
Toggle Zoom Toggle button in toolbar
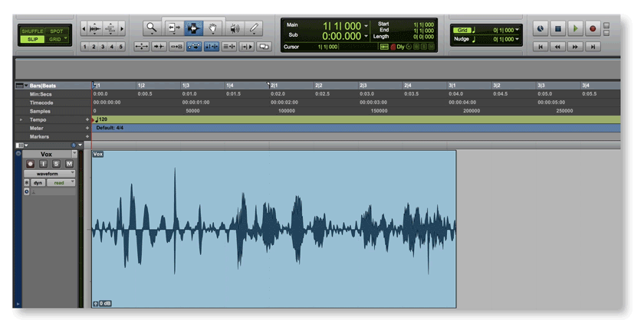[x=142, y=47]
